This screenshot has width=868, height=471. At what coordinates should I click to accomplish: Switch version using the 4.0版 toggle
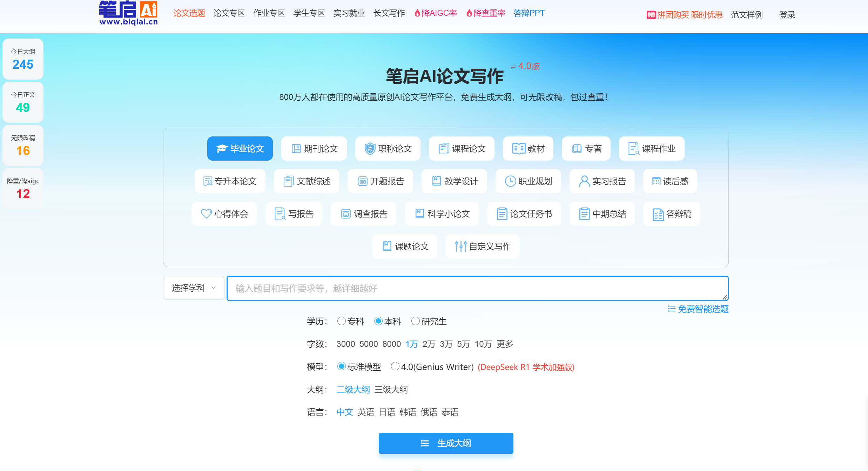click(x=525, y=66)
